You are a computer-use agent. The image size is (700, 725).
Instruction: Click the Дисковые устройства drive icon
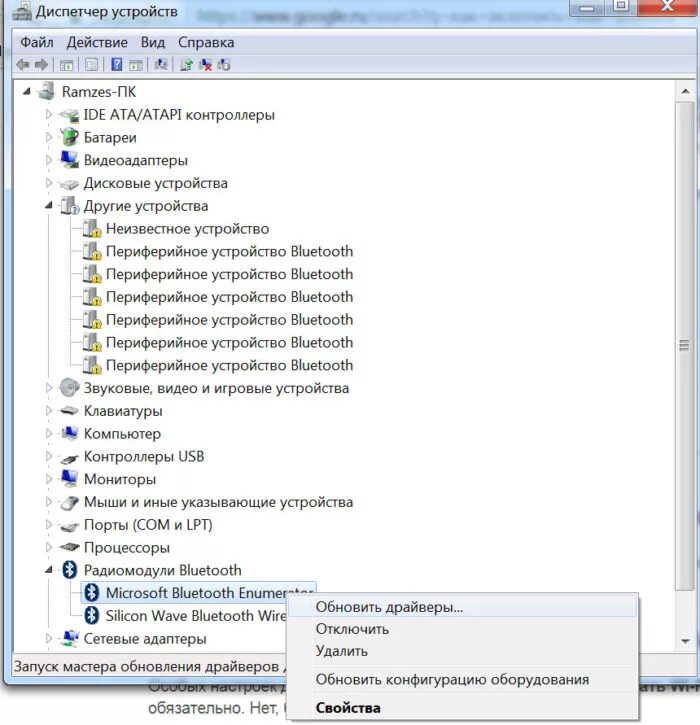click(69, 184)
